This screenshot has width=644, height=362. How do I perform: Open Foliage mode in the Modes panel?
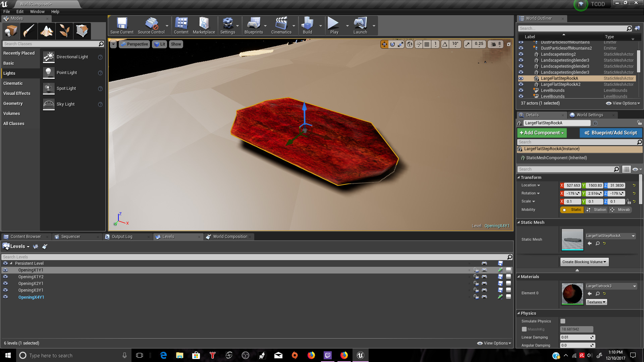(64, 31)
